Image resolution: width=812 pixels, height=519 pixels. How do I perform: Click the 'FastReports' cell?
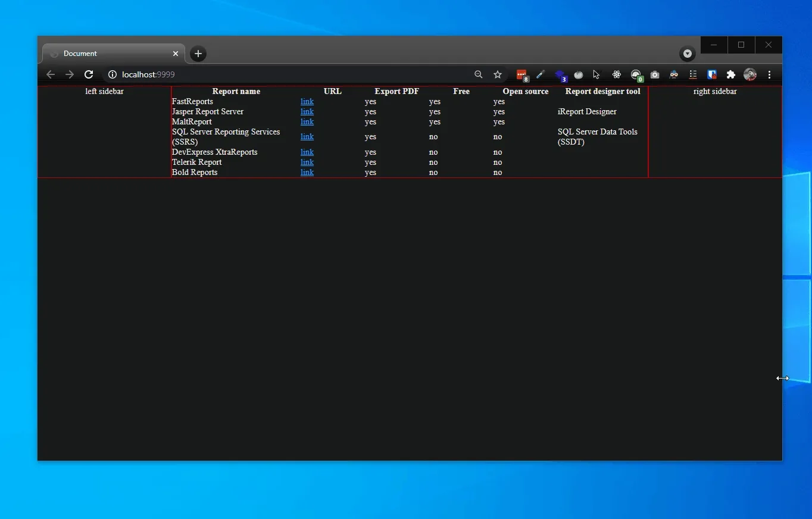tap(192, 102)
